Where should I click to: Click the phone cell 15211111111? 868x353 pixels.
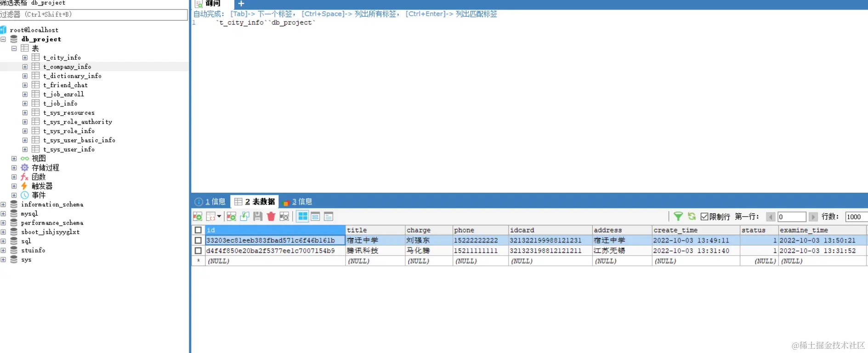(x=480, y=251)
